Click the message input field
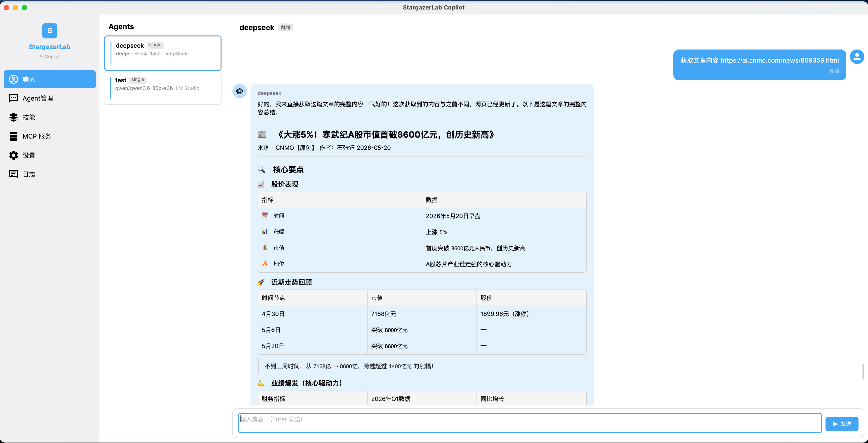The width and height of the screenshot is (868, 443). 530,423
